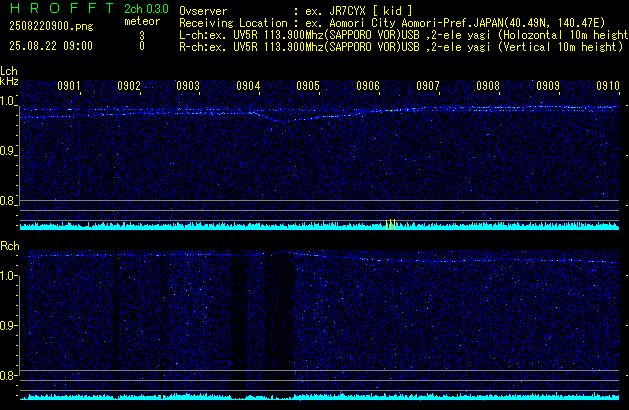The image size is (629, 410).
Task: Click the Rch 1.0 kHz axis label
Action: (8, 276)
